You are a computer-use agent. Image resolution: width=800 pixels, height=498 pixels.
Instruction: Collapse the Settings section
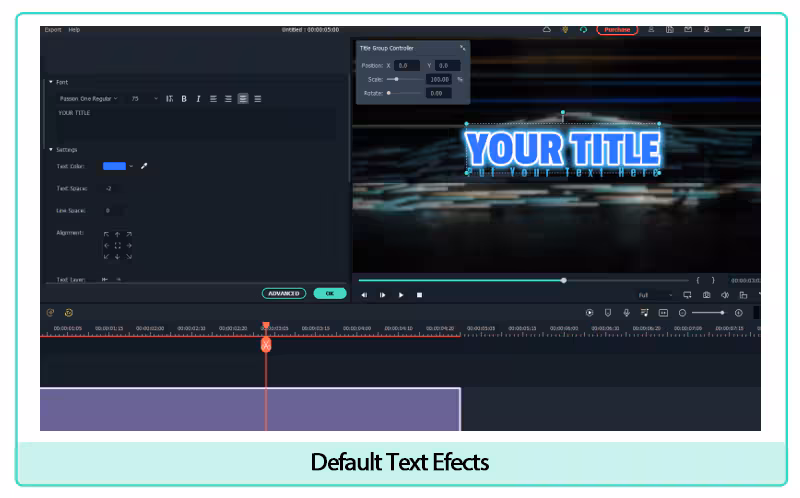pos(51,150)
